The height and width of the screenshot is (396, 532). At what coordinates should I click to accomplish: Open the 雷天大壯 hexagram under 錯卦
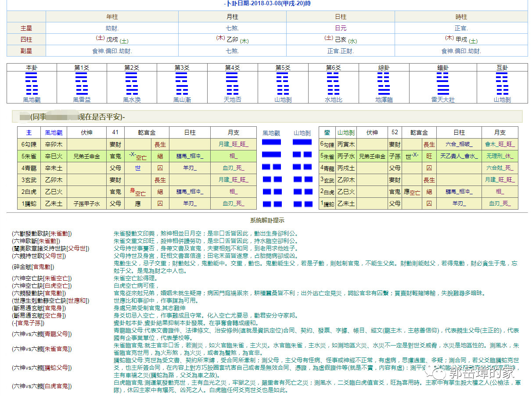pyautogui.click(x=443, y=83)
